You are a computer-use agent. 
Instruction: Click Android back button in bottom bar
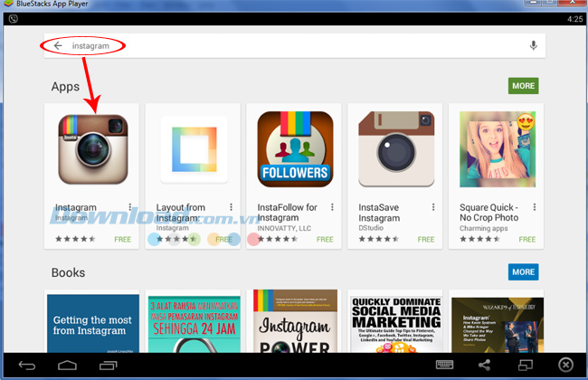point(27,366)
